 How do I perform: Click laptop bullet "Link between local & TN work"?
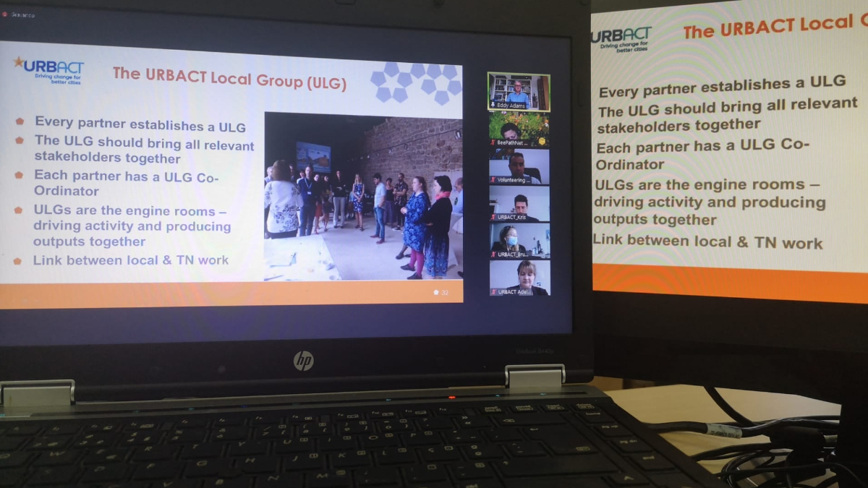click(130, 260)
